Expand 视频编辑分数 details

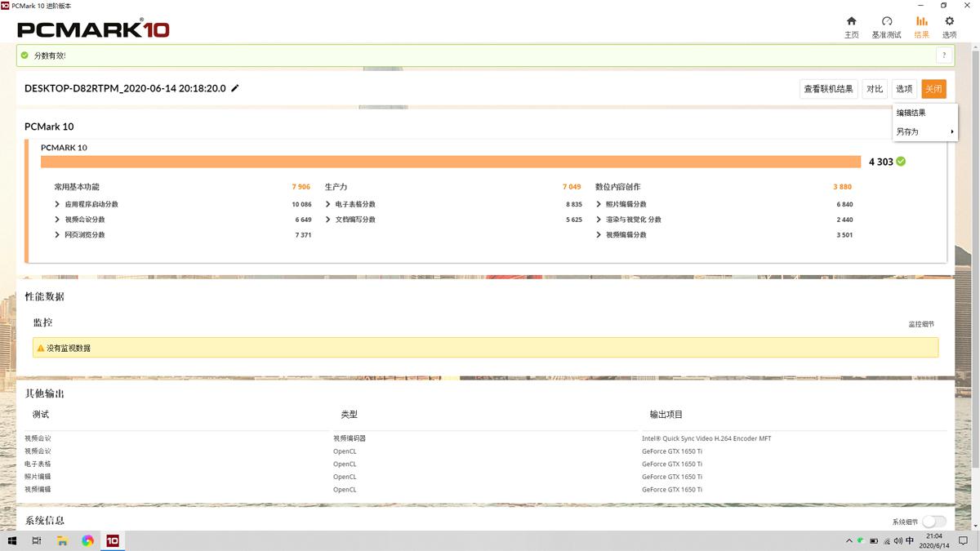(x=599, y=235)
